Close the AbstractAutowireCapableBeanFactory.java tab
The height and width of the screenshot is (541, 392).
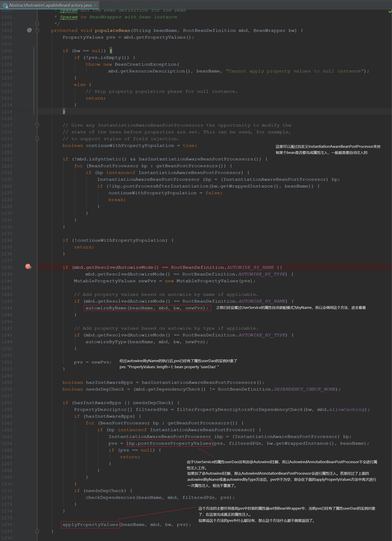pos(95,5)
